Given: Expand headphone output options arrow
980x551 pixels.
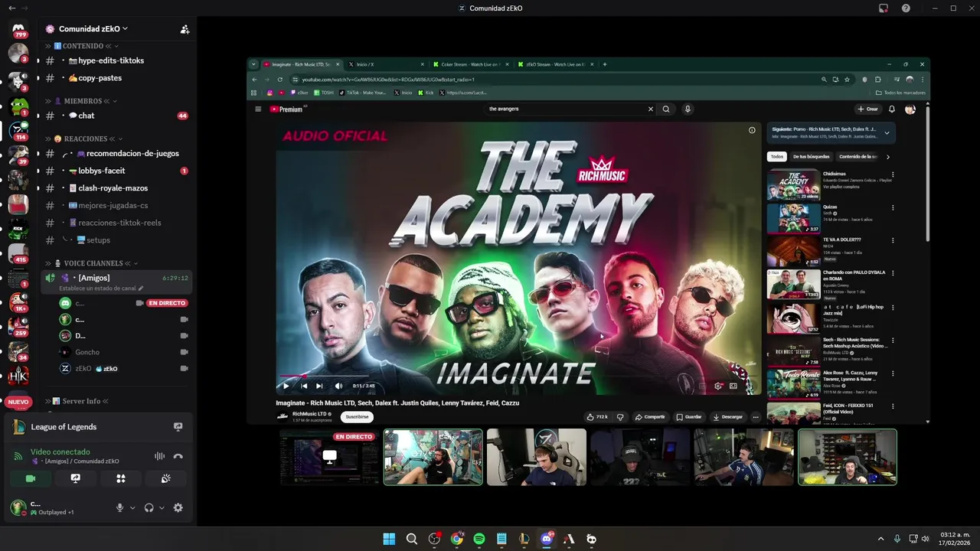Looking at the screenshot, I should pos(161,507).
